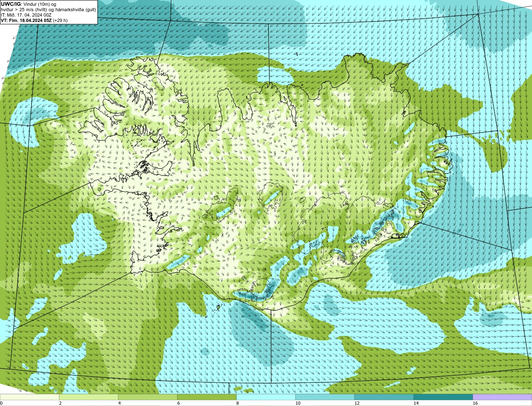Click the "12" color scale label
Image resolution: width=532 pixels, height=406 pixels.
(x=357, y=403)
